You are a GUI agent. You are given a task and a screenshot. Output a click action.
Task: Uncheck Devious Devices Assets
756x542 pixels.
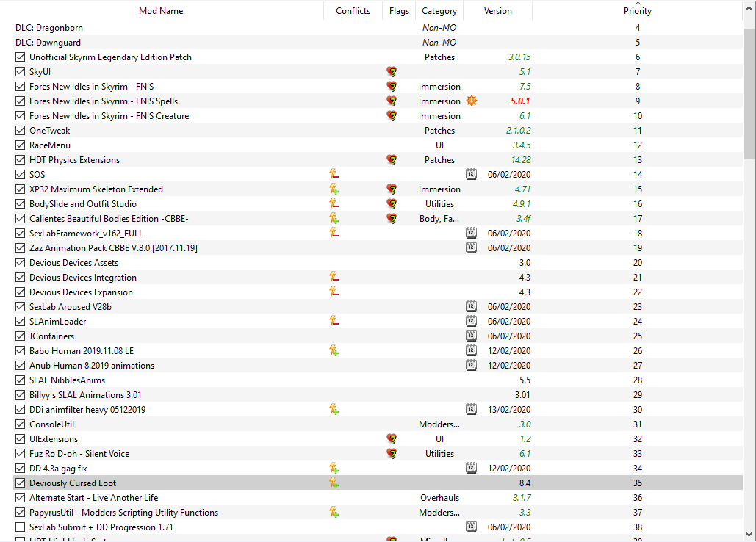click(x=21, y=263)
